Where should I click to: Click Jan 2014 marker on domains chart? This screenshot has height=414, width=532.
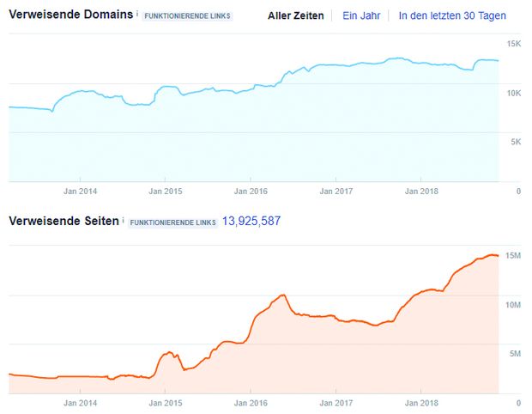(x=80, y=192)
